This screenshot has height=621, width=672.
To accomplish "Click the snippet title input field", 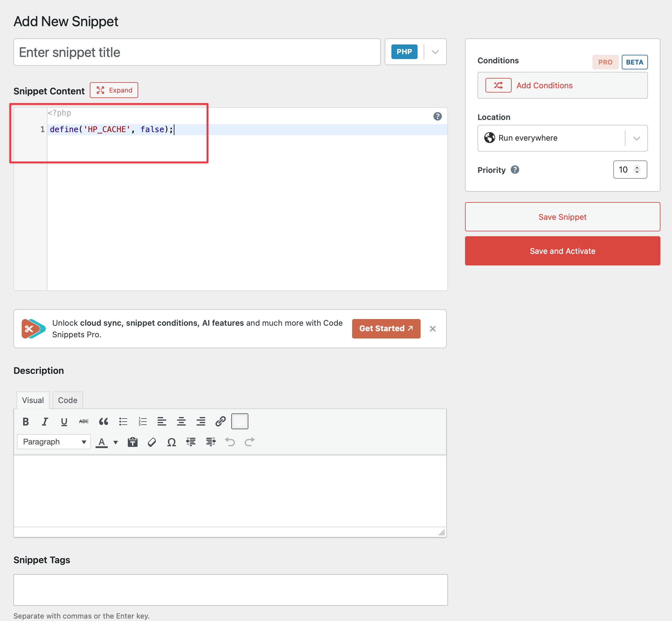I will coord(197,52).
